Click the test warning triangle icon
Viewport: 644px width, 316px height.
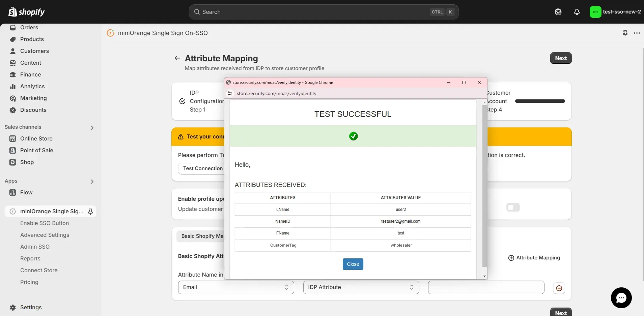coord(180,137)
